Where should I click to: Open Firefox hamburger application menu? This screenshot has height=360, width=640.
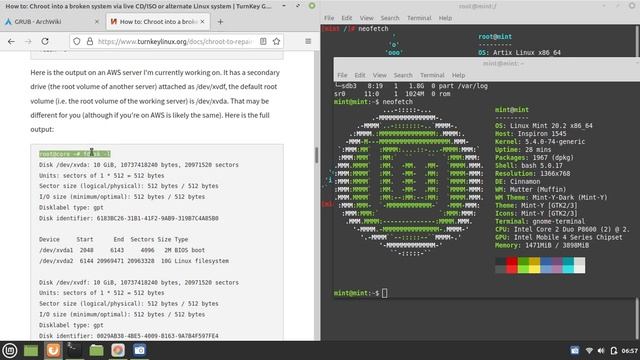tap(308, 41)
